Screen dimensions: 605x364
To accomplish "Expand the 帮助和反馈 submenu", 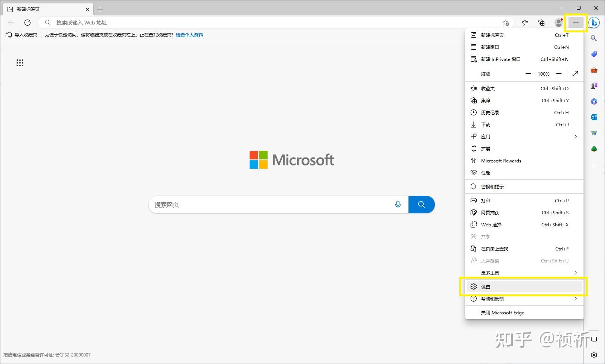I will tap(524, 299).
